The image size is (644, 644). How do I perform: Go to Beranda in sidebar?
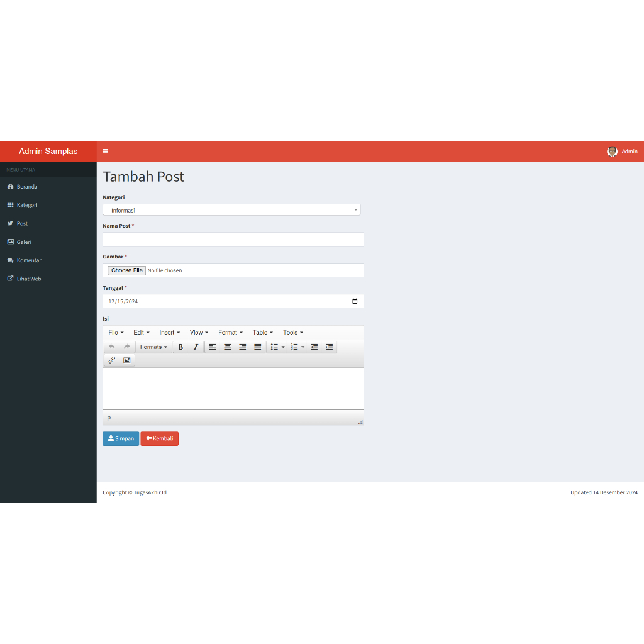coord(48,186)
